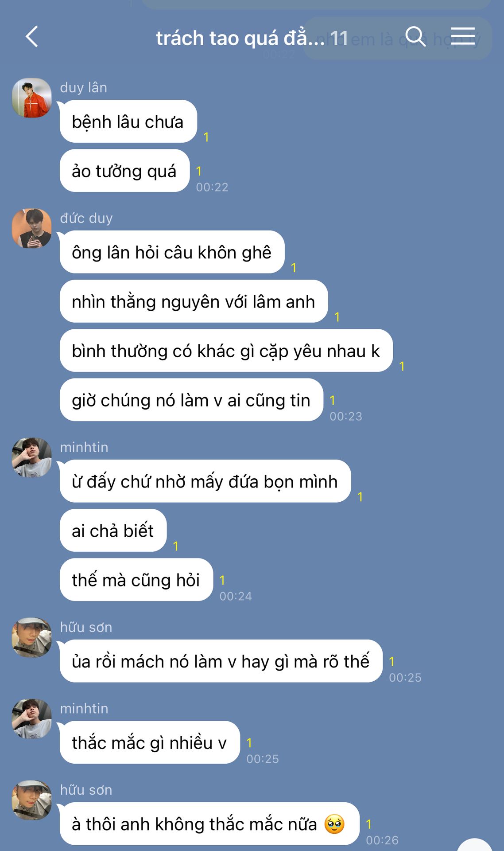Tap "nhìn thằng nguyên với lâm anh" message
504x851 pixels.
point(194,301)
